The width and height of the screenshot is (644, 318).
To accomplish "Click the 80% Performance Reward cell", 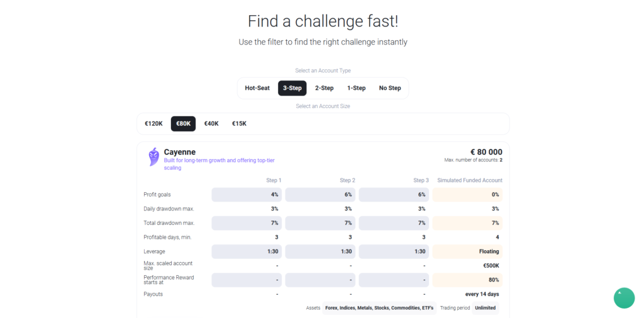I will (467, 280).
